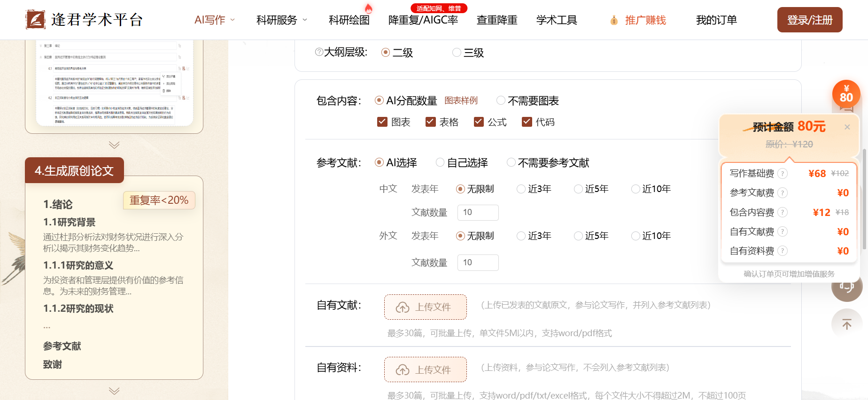
Task: Click 确认订单页可增加增值服务 note
Action: point(789,274)
